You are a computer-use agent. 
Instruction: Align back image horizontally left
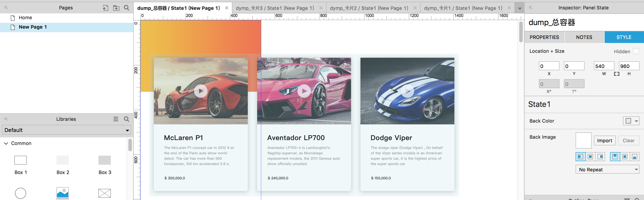tap(580, 157)
